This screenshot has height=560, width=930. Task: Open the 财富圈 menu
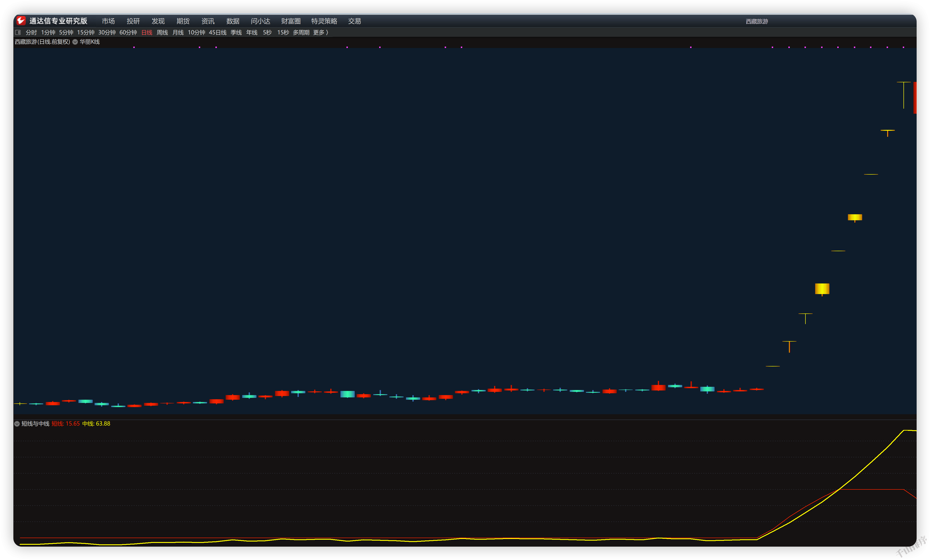pyautogui.click(x=290, y=21)
